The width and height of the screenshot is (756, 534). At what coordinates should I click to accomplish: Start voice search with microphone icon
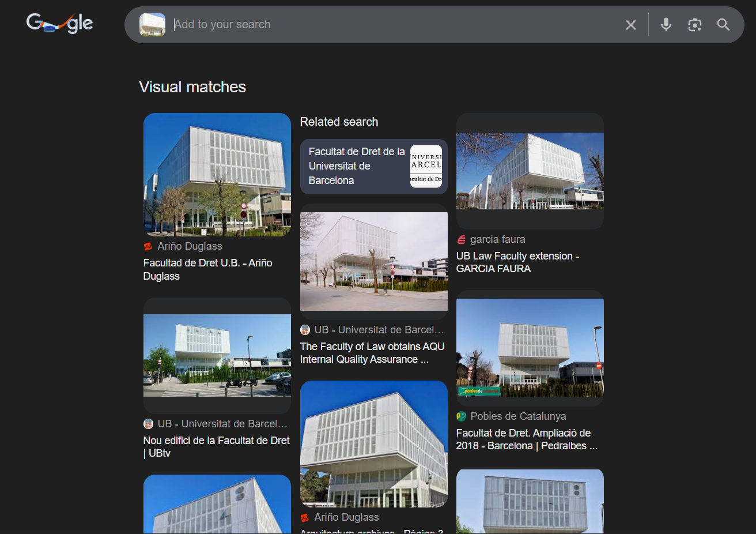point(666,25)
